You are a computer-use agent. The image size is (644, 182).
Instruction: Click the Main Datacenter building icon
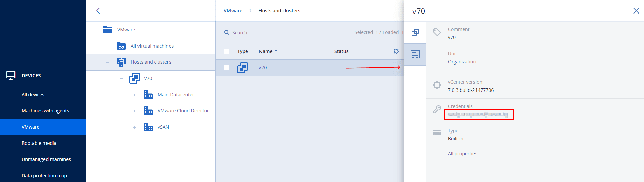148,95
